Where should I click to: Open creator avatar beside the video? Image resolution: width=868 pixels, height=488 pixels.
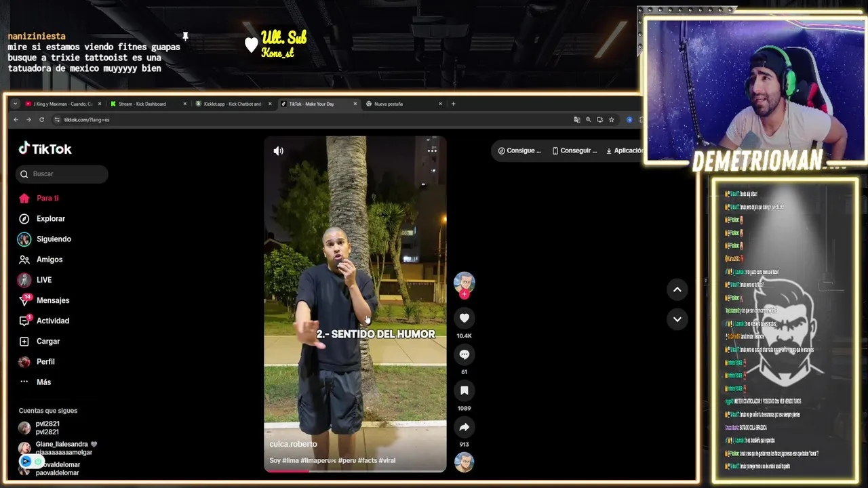click(465, 282)
